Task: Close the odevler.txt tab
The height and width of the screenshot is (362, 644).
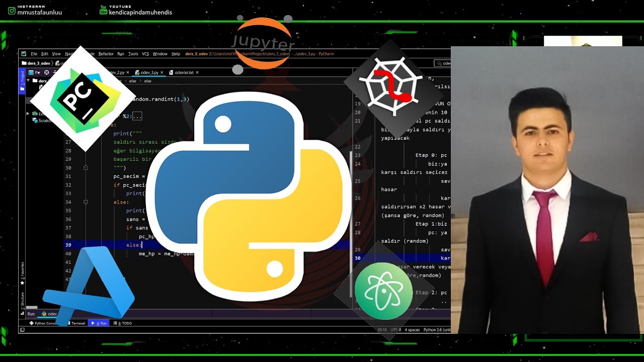Action: (197, 72)
